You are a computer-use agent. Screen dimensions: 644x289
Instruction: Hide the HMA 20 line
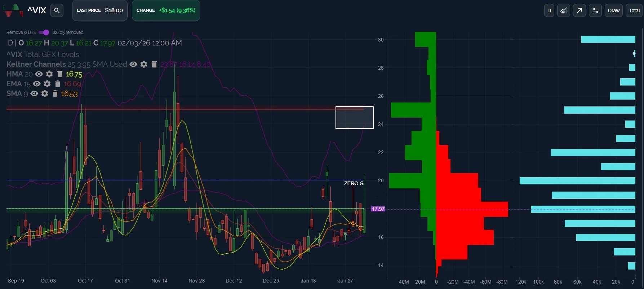(39, 74)
